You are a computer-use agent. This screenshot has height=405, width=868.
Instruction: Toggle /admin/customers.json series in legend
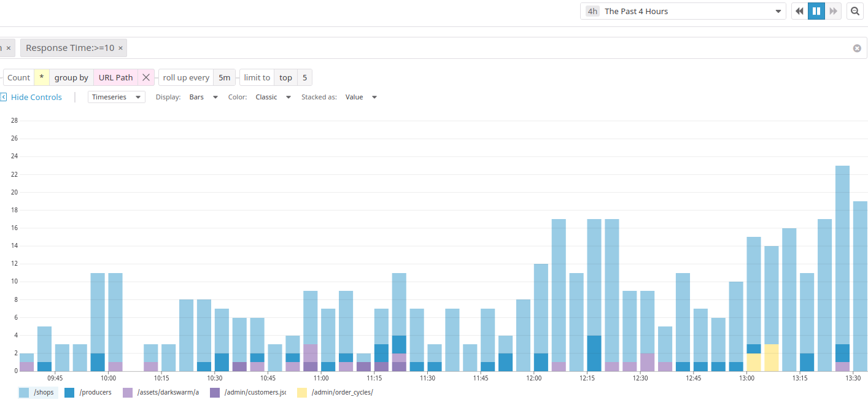click(x=248, y=392)
